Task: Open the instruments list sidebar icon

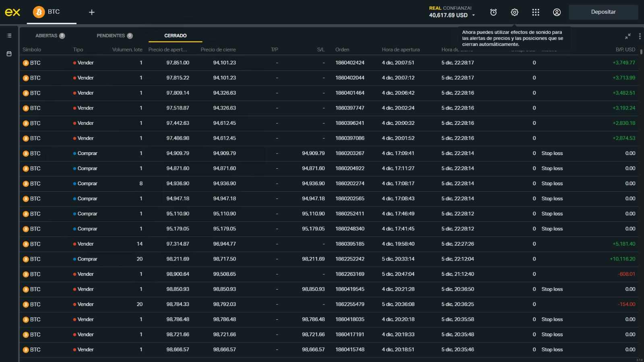Action: coord(9,35)
